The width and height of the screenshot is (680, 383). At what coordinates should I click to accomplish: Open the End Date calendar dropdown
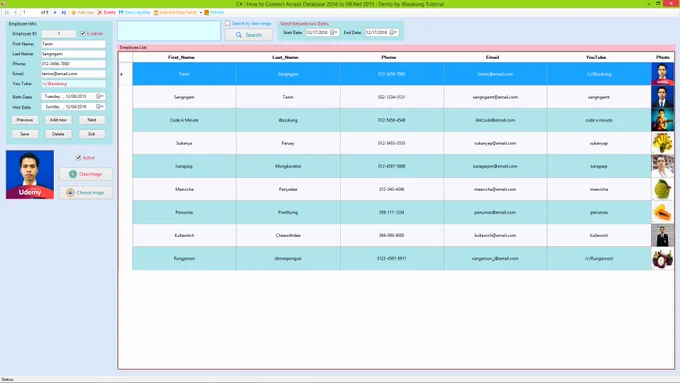click(393, 33)
